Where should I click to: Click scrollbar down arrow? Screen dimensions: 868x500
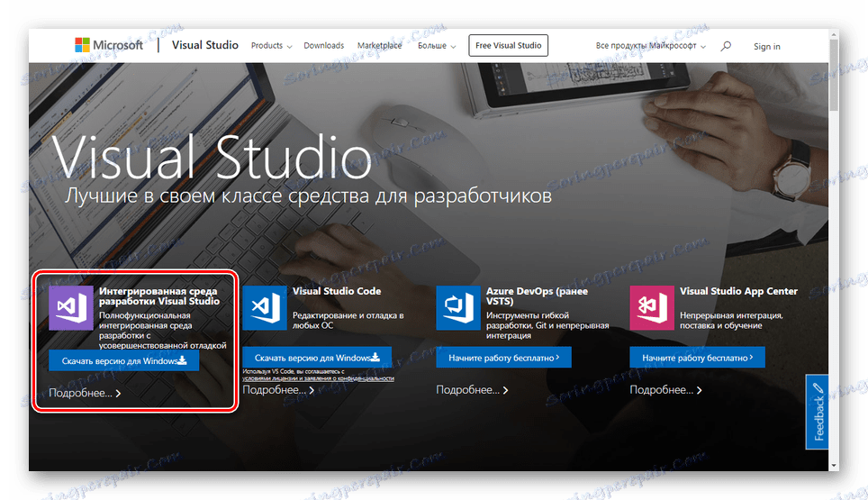click(x=834, y=466)
